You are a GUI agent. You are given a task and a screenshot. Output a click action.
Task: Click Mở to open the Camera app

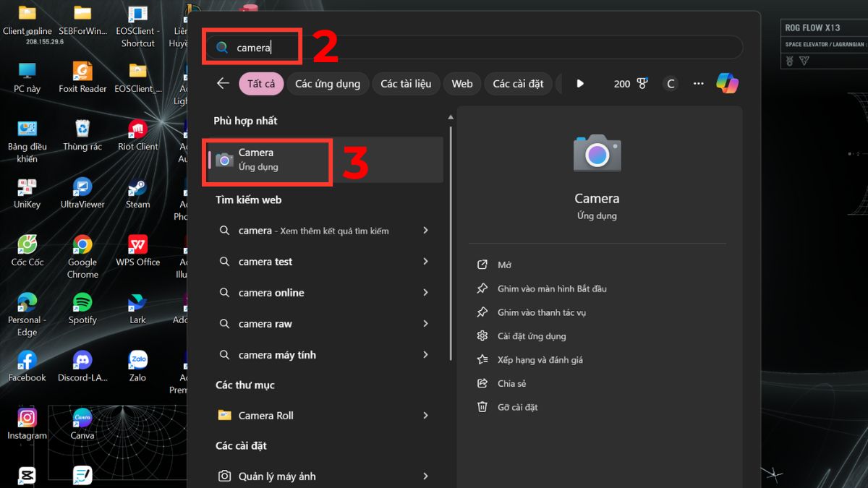point(504,265)
